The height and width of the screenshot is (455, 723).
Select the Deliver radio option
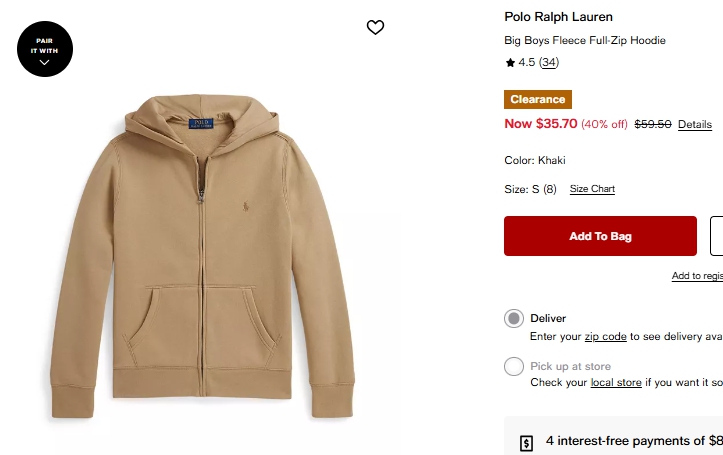coord(514,319)
